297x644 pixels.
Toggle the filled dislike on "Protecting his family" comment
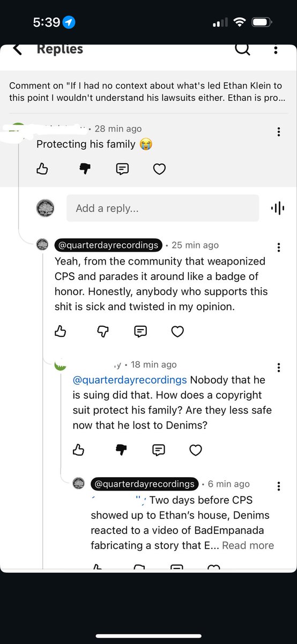point(85,169)
